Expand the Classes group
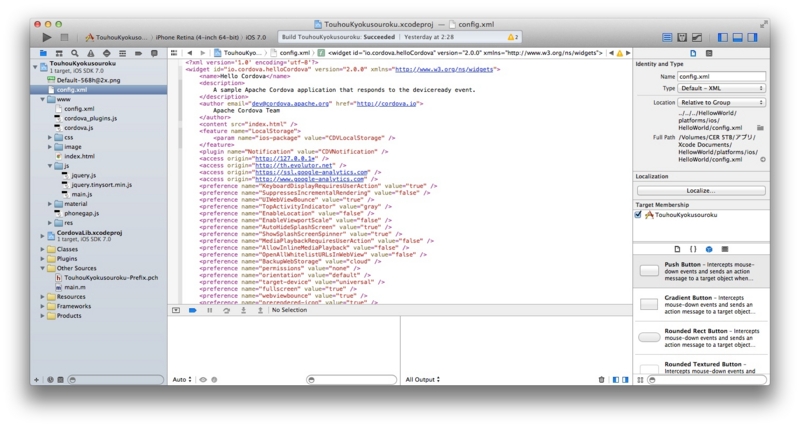The image size is (800, 427). [x=42, y=249]
